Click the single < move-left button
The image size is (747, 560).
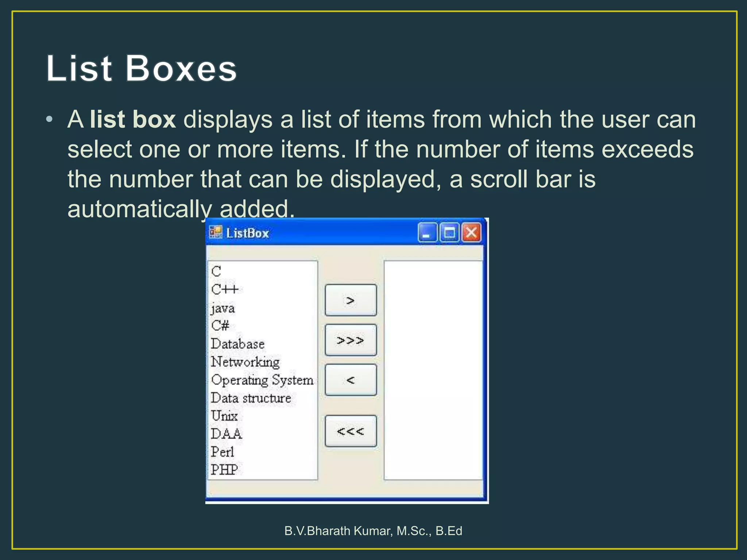[x=351, y=380]
